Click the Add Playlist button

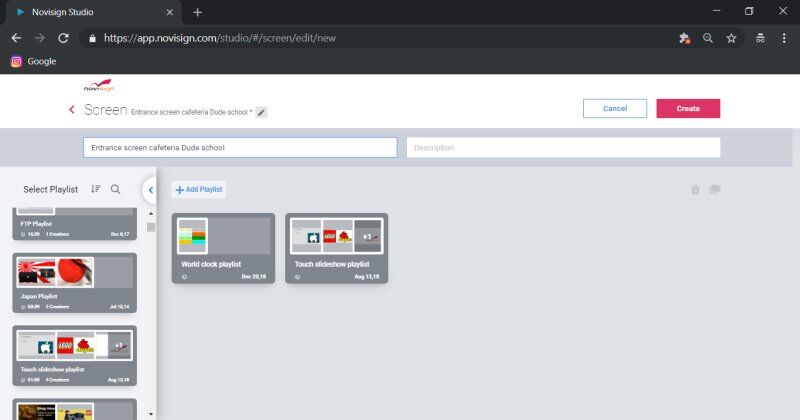[x=198, y=189]
